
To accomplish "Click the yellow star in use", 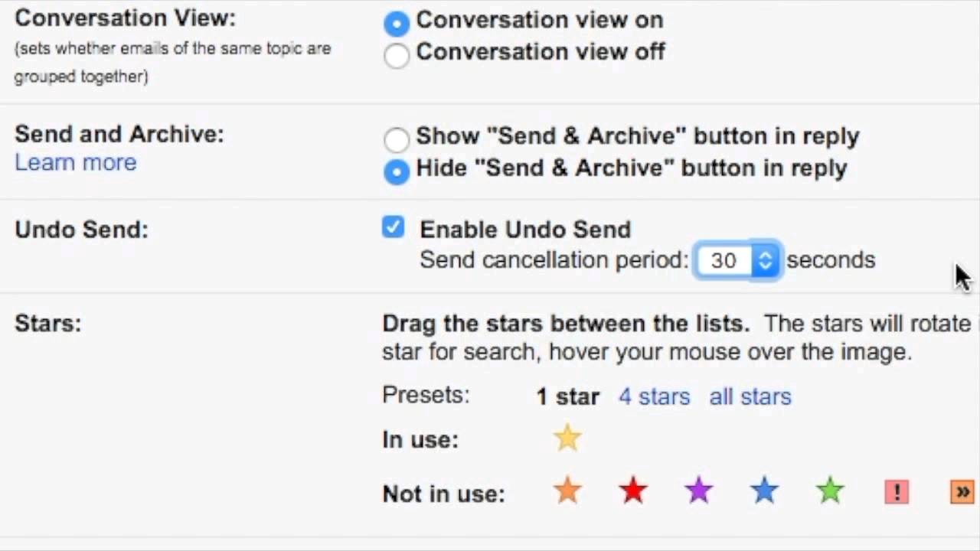I will 567,439.
